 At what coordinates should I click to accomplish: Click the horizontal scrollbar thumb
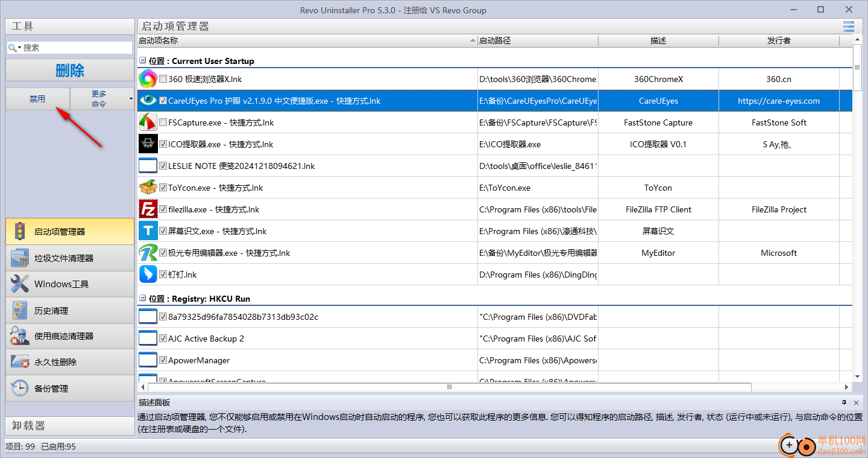pos(449,387)
